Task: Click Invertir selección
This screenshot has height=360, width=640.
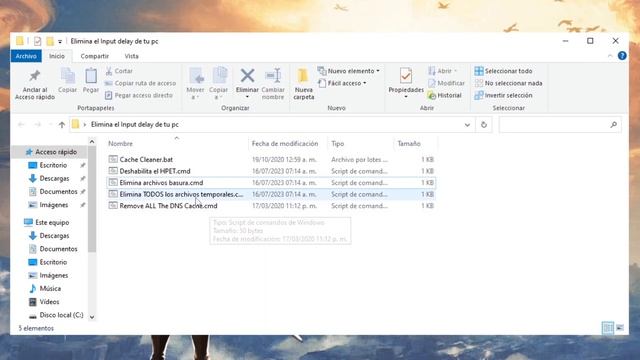Action: [503, 95]
